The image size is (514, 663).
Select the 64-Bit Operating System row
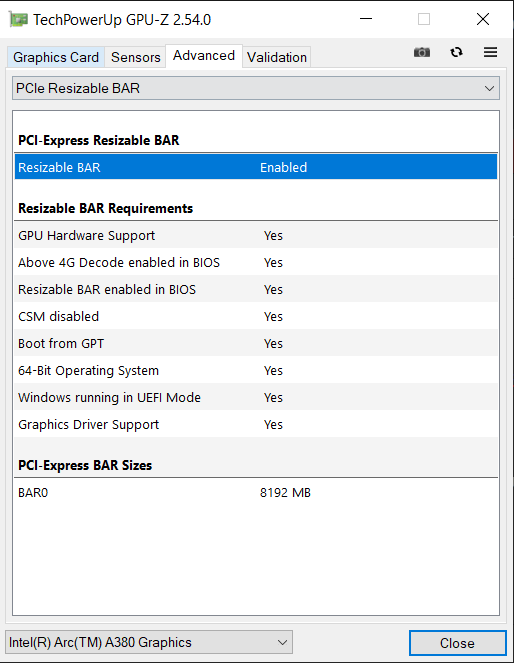click(256, 370)
